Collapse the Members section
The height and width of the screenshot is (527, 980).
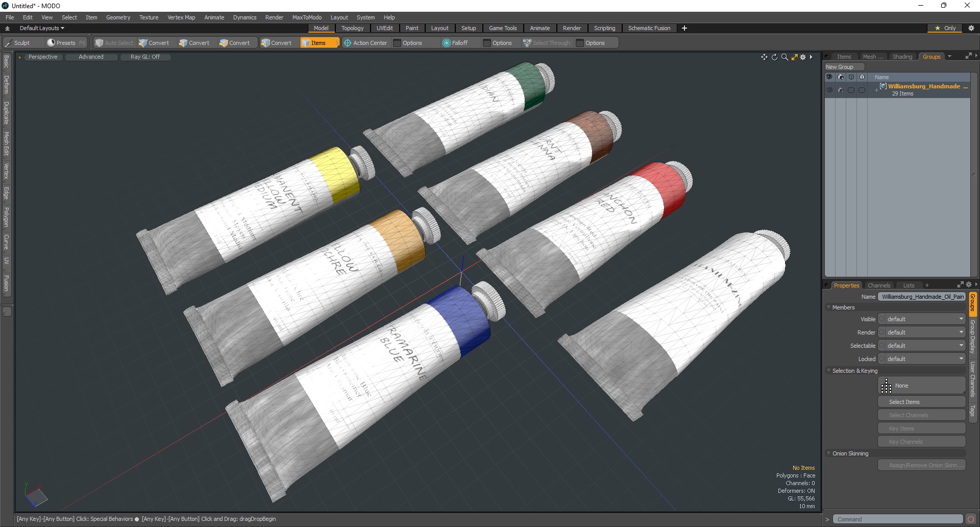[x=828, y=307]
